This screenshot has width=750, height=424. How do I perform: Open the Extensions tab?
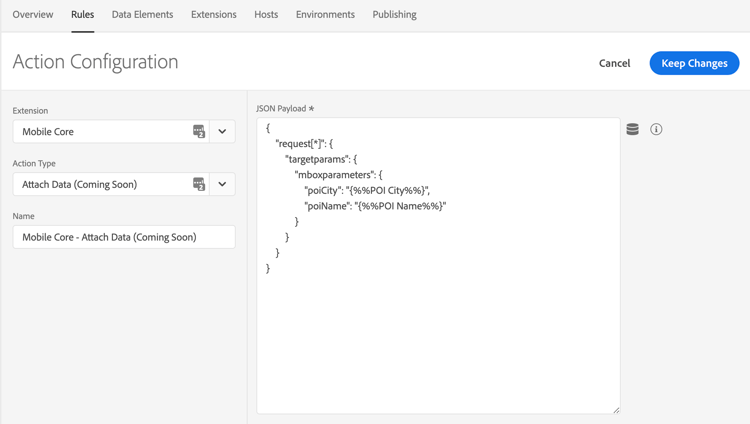click(x=214, y=15)
